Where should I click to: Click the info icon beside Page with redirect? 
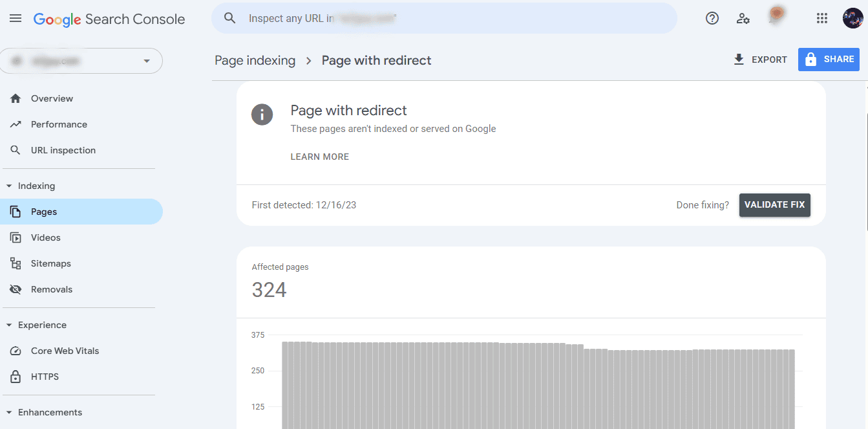tap(262, 115)
